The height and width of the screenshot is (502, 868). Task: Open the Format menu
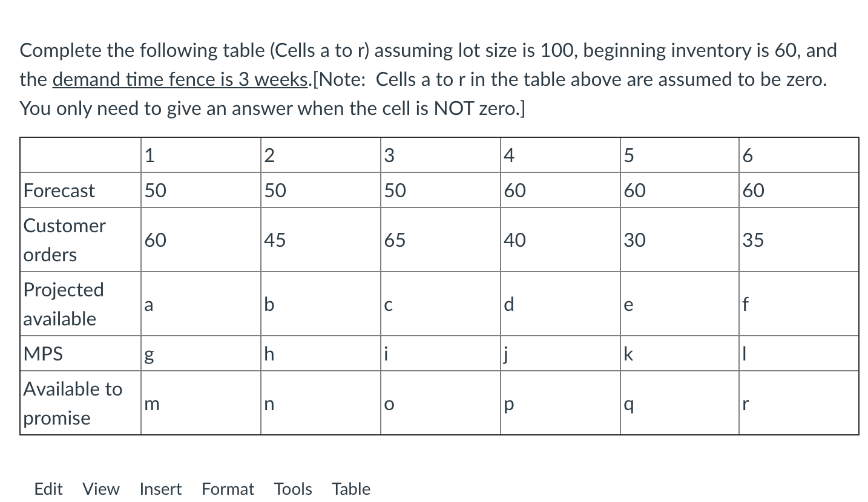point(227,489)
